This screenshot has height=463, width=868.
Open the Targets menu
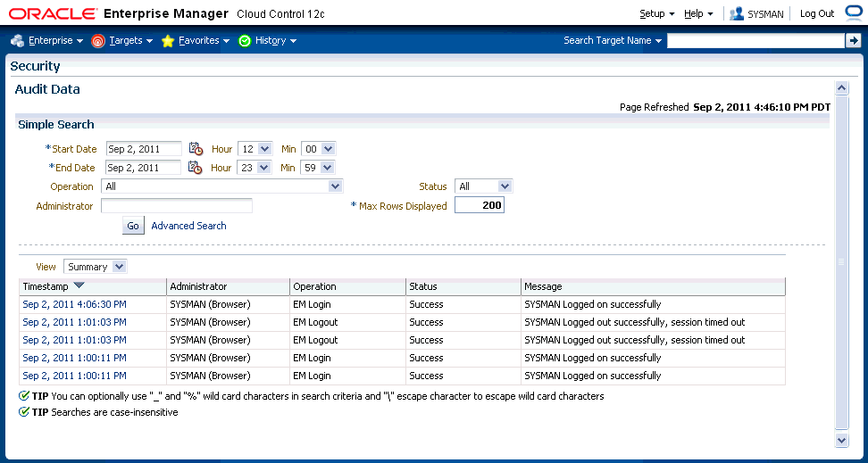pyautogui.click(x=131, y=40)
